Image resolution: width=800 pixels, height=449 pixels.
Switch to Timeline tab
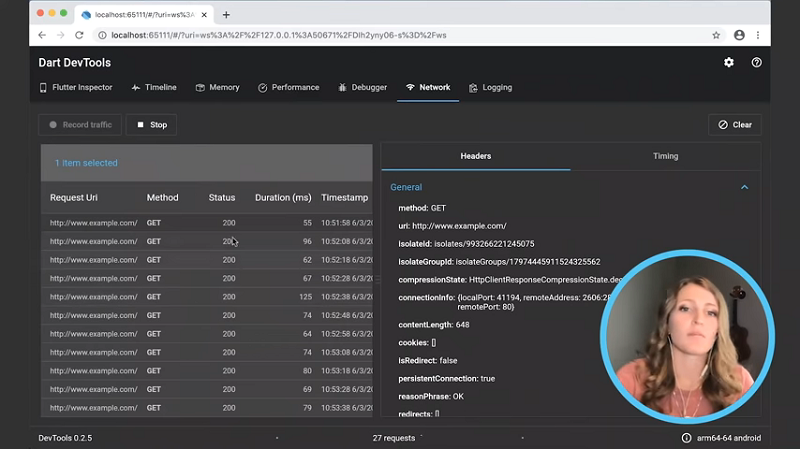pos(154,87)
